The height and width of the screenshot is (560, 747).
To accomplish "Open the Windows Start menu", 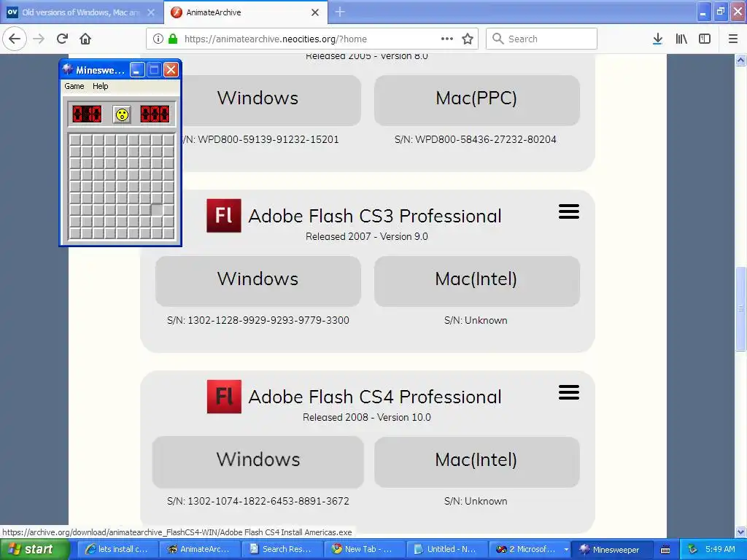I will tap(35, 549).
